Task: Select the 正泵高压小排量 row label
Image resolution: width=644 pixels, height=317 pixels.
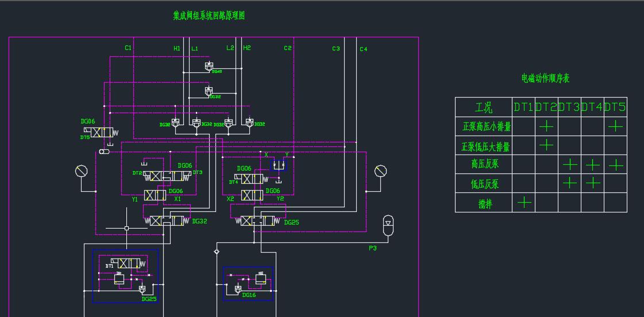Action: 487,126
